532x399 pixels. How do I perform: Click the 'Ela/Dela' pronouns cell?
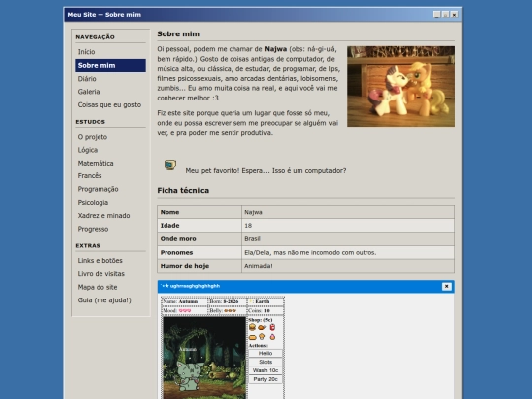(348, 252)
